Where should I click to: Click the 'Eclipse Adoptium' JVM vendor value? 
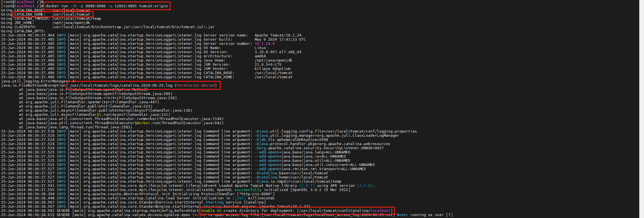click(273, 68)
